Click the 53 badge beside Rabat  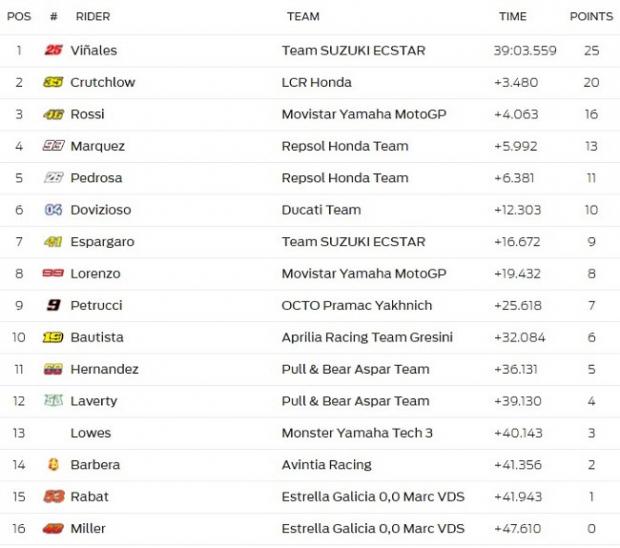pyautogui.click(x=54, y=496)
